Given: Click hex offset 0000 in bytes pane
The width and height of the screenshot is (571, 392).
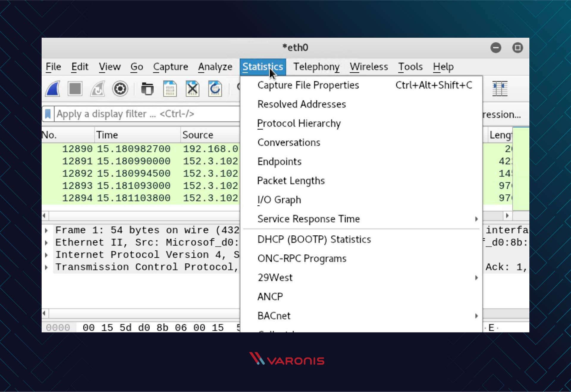Looking at the screenshot, I should pos(58,328).
